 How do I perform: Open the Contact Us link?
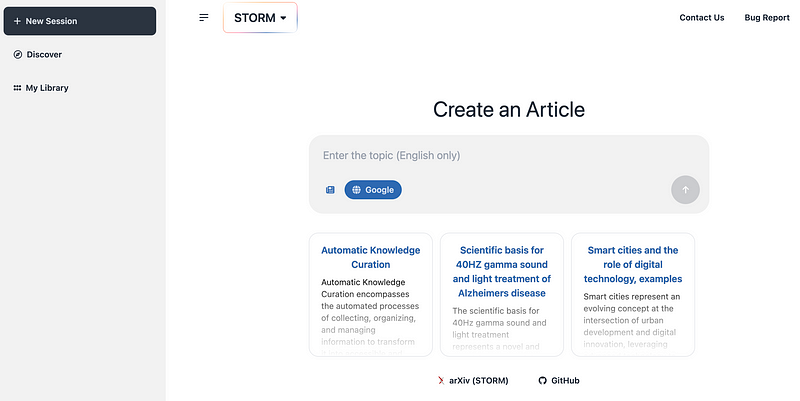coord(702,18)
